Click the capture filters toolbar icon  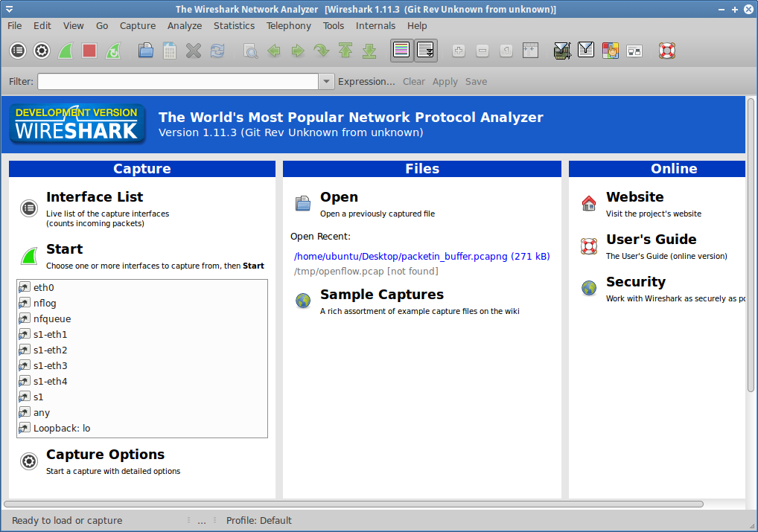(x=562, y=51)
